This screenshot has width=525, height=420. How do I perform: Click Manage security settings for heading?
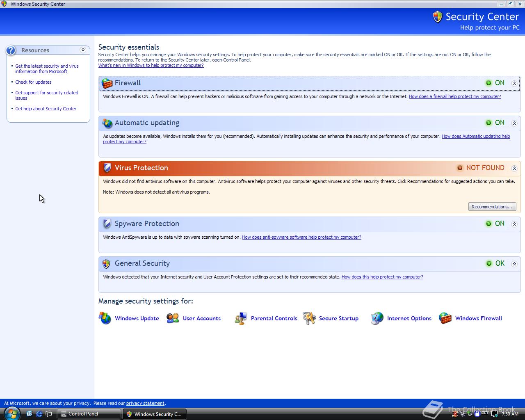(146, 301)
